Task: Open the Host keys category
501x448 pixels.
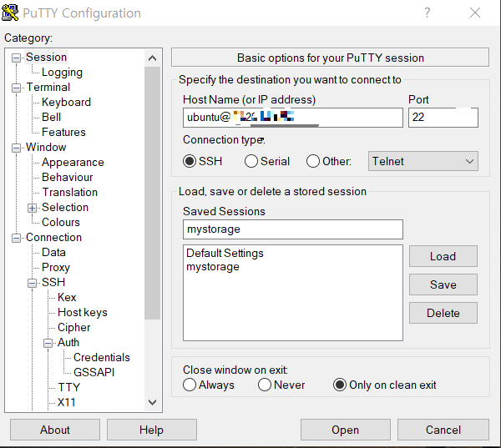Action: 82,312
